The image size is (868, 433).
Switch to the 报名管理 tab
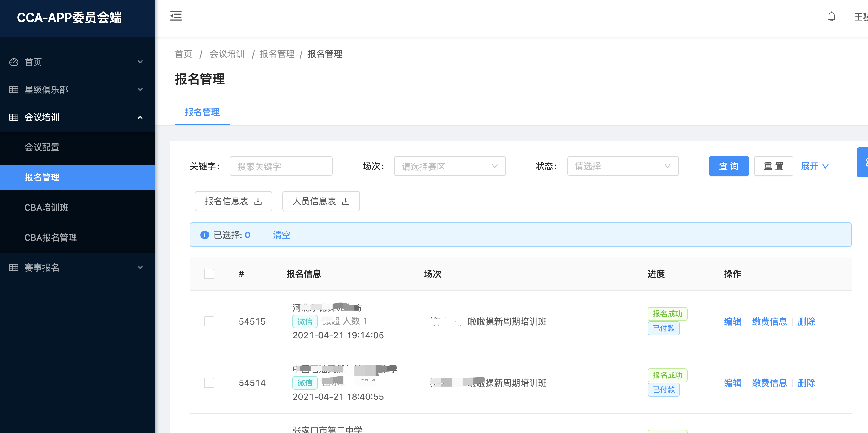[202, 112]
